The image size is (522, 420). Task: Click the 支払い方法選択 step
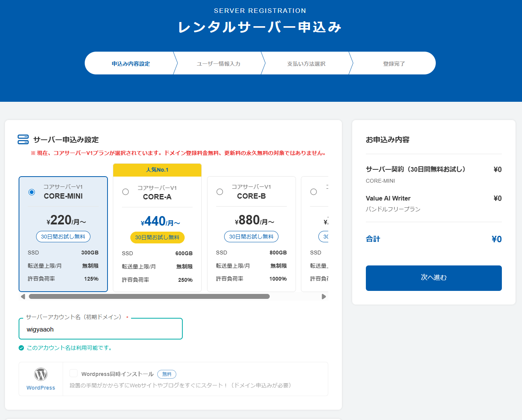(307, 63)
